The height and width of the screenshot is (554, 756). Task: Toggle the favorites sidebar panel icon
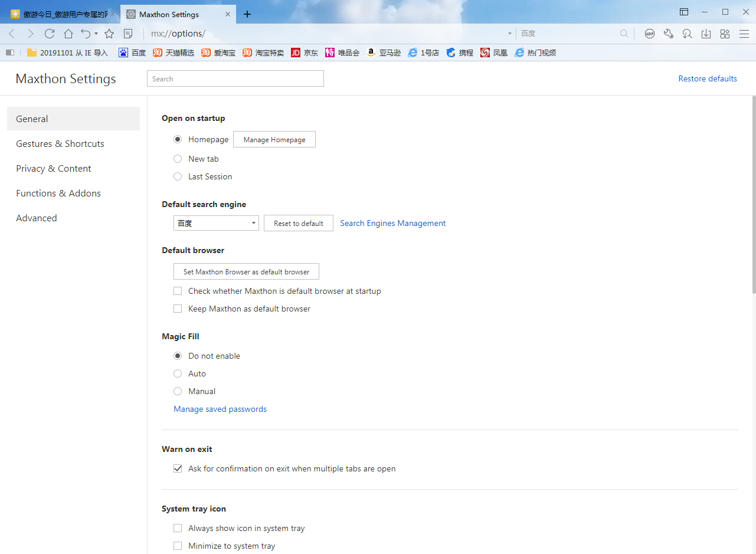click(x=9, y=53)
